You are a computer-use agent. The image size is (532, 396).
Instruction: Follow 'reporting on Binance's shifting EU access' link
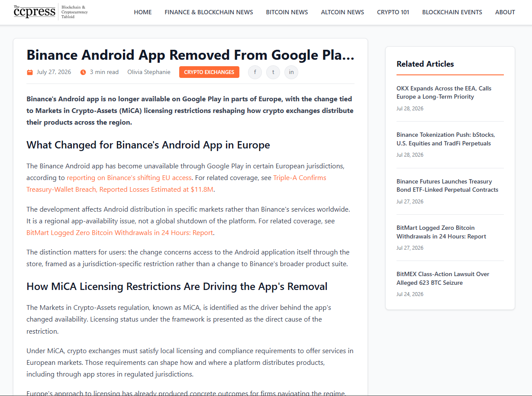[x=129, y=177]
